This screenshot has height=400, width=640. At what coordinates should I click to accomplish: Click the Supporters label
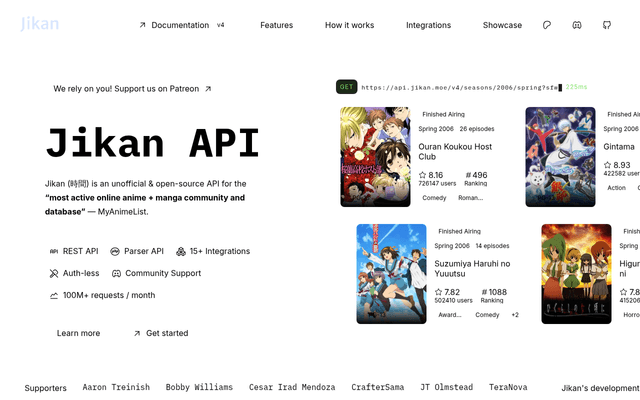[x=45, y=388]
